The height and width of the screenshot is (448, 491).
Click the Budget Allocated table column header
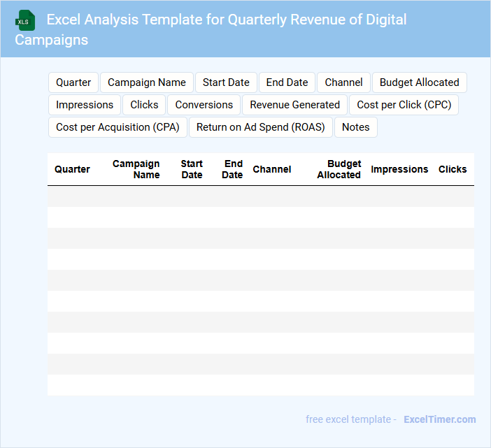point(339,169)
